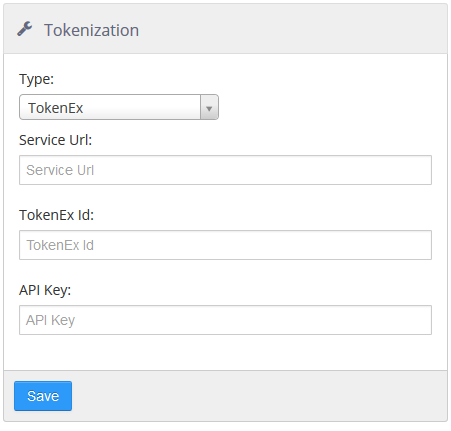Click the Service Url placeholder text

click(60, 170)
